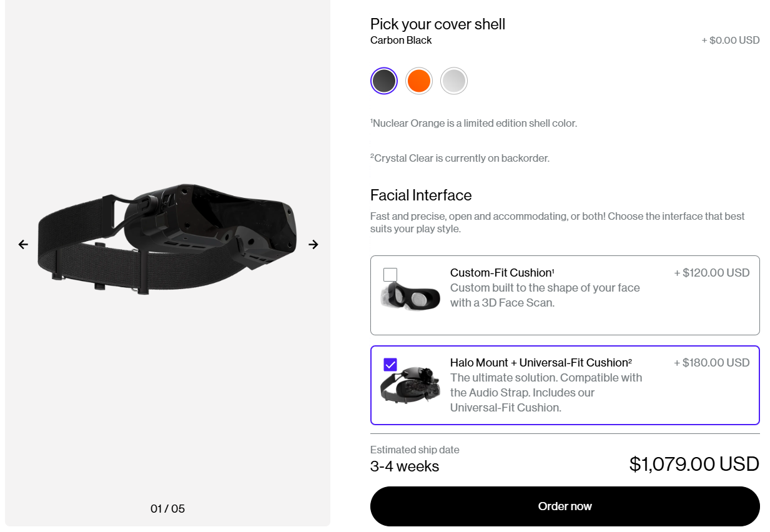Click the + $180.00 USD price label

point(712,363)
